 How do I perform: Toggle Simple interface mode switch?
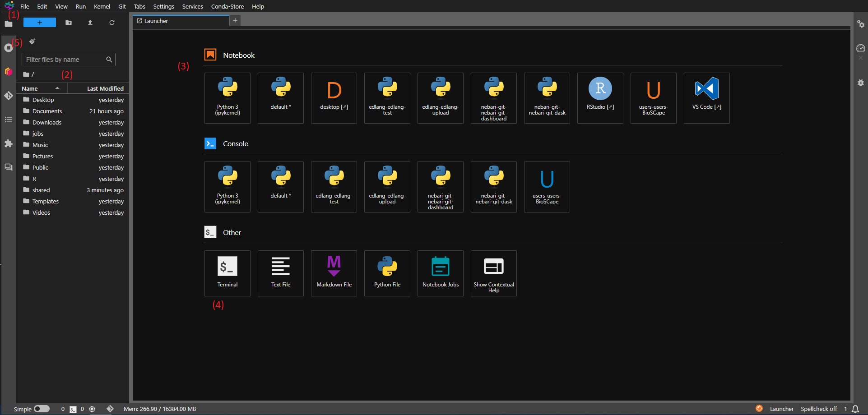(x=42, y=409)
